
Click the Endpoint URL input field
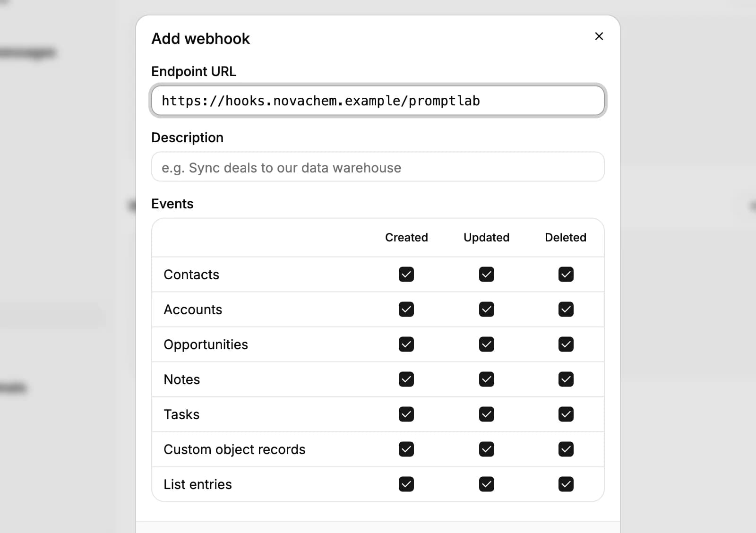[378, 101]
